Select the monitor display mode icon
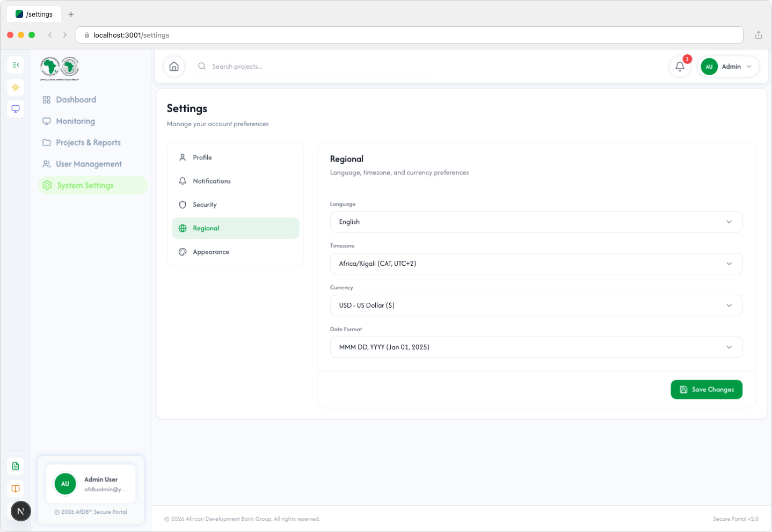Viewport: 772px width, 532px height. tap(16, 109)
